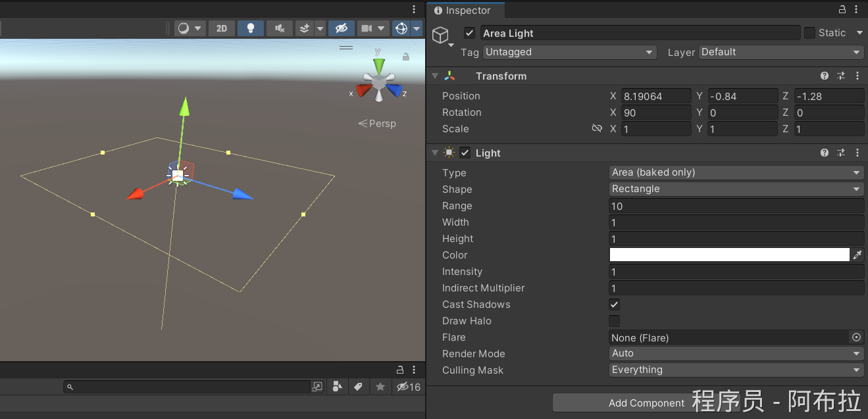Click Search by Type icon in Project panel
Viewport: 868px width, 419px height.
click(x=337, y=387)
